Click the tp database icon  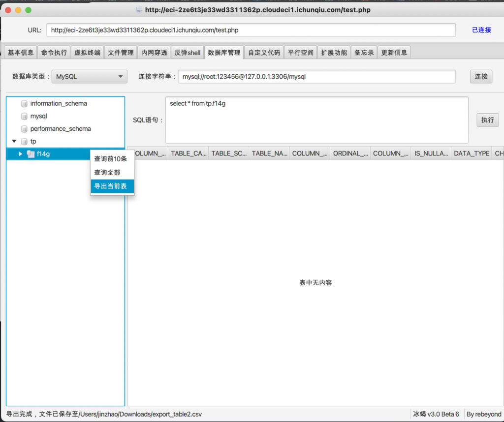[x=24, y=141]
